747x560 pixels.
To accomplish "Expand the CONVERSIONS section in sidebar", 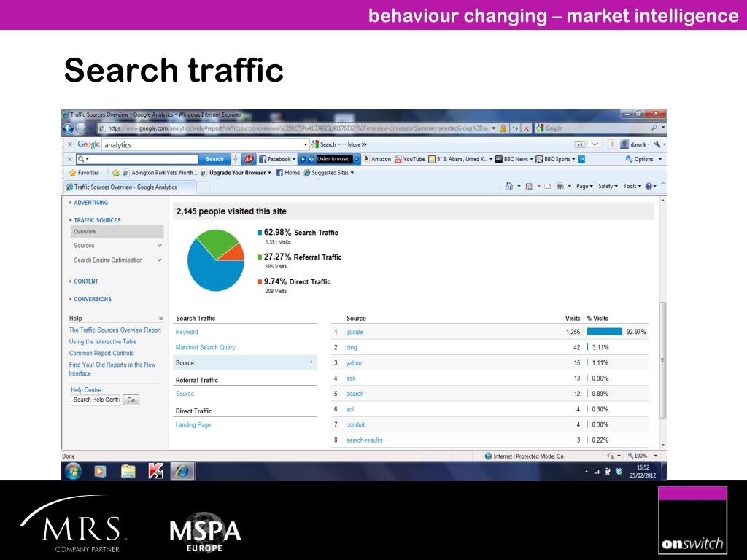I will coord(91,299).
